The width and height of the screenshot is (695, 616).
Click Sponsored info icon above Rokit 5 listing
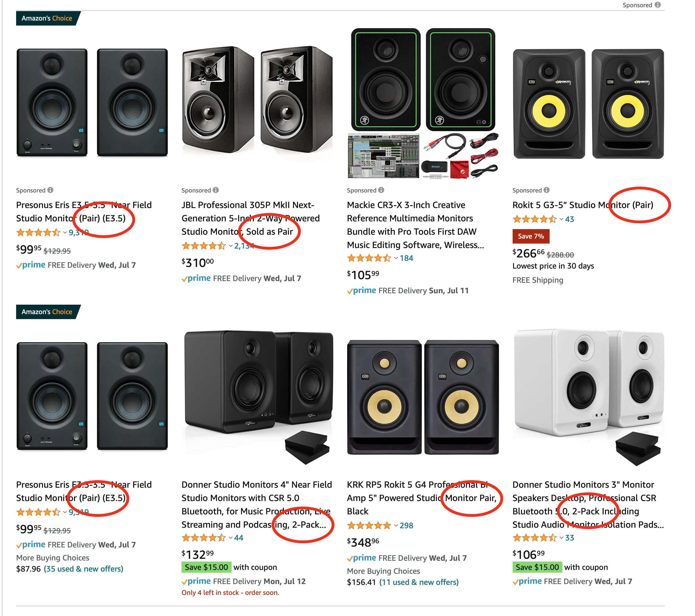click(x=547, y=190)
